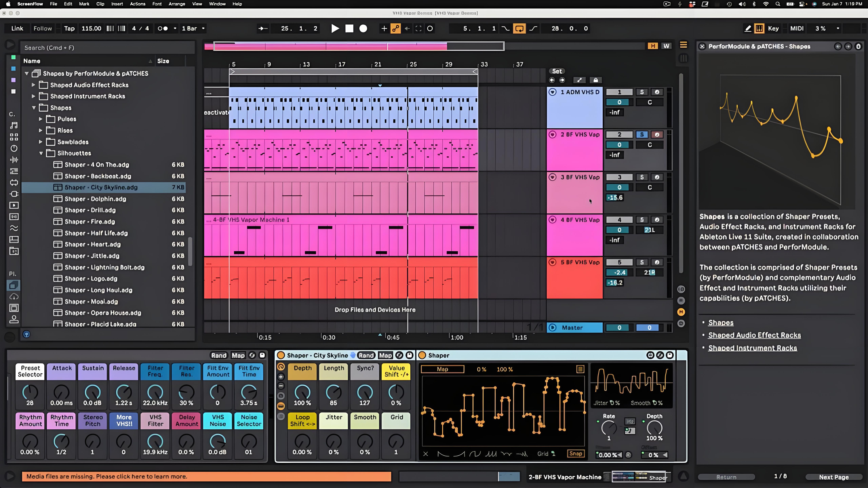Click the Arrangement Record button
The image size is (868, 488).
tap(363, 29)
